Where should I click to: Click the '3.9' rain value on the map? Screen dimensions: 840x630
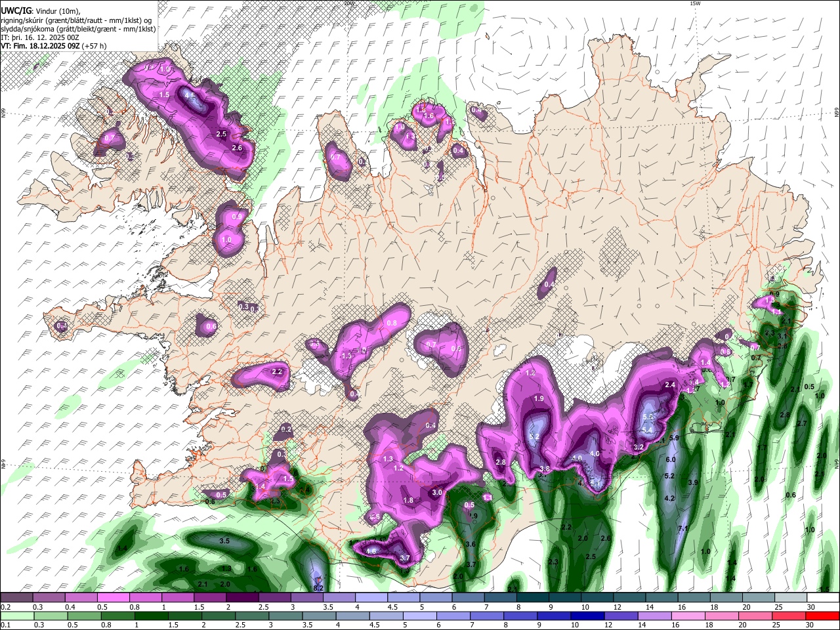(x=692, y=482)
